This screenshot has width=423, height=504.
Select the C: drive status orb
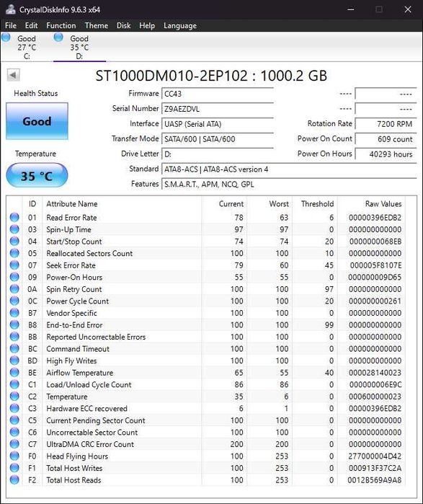(6, 37)
